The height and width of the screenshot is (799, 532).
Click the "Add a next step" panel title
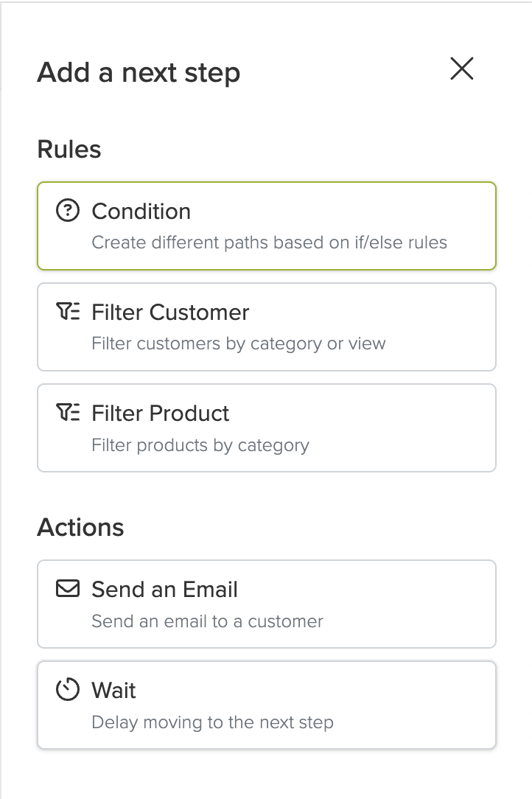pos(139,73)
